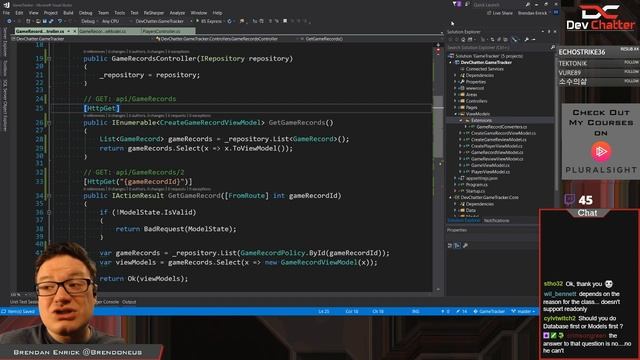Pin the Solution Explorer panel with auto-hide icon
The width and height of the screenshot is (640, 360).
pos(549,31)
